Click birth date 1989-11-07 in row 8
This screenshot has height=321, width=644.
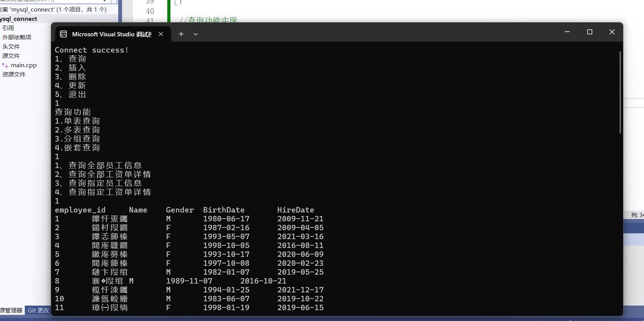coord(189,281)
